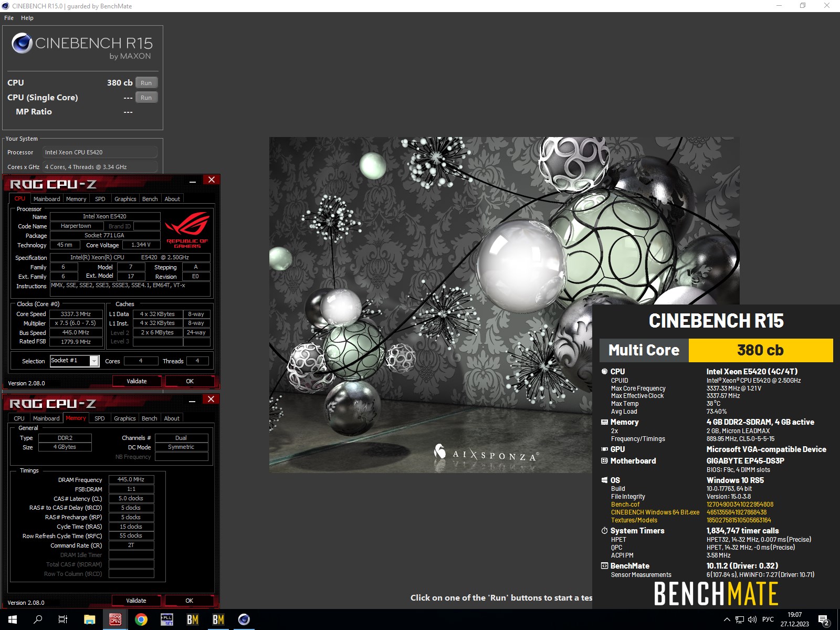Close the upper ROG CPU-Z window
The image size is (840, 630).
(x=212, y=180)
